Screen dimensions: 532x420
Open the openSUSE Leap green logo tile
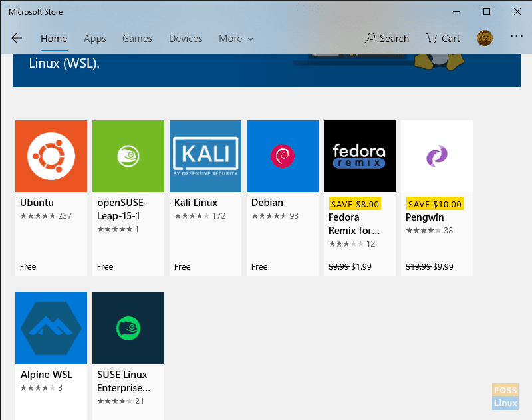click(128, 156)
